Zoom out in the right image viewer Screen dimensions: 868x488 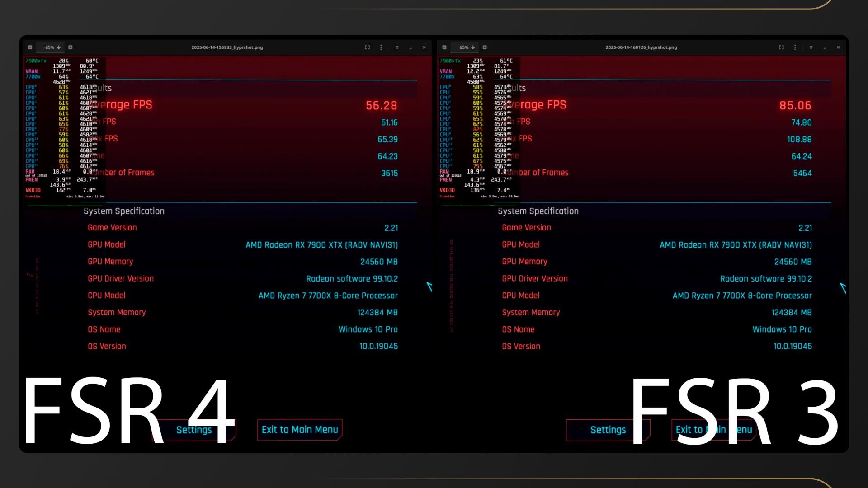(x=444, y=47)
